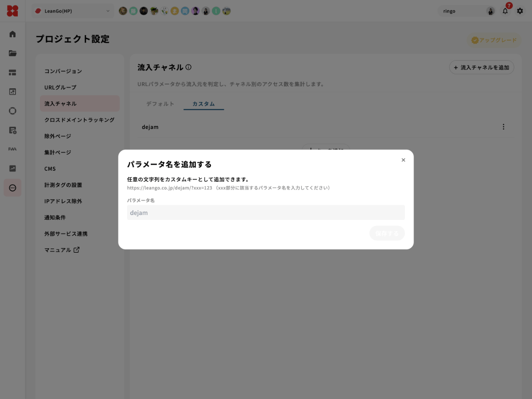Open the notifications bell with badge 7
The width and height of the screenshot is (532, 399).
pyautogui.click(x=505, y=11)
